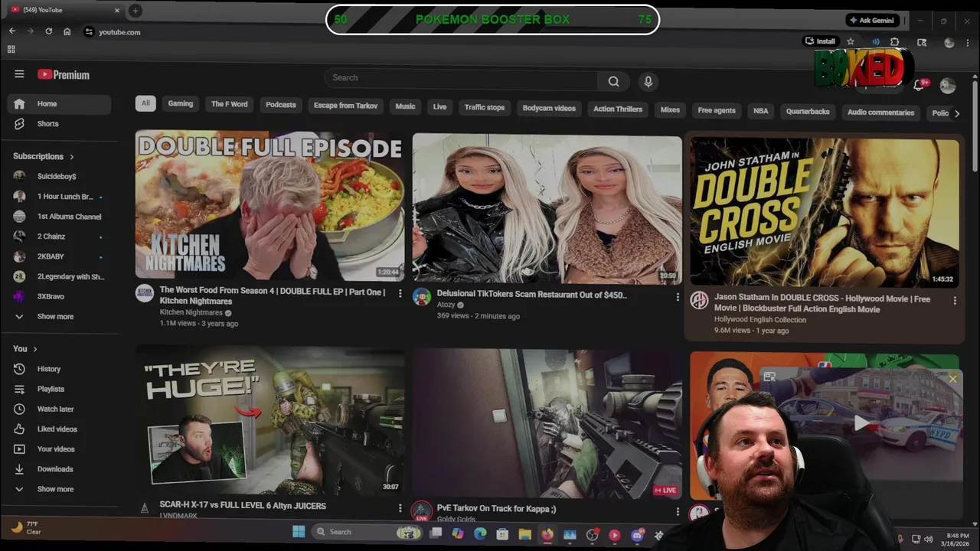Open the apps grid in bookmarks bar
Screen dimensions: 980x551
(x=11, y=49)
